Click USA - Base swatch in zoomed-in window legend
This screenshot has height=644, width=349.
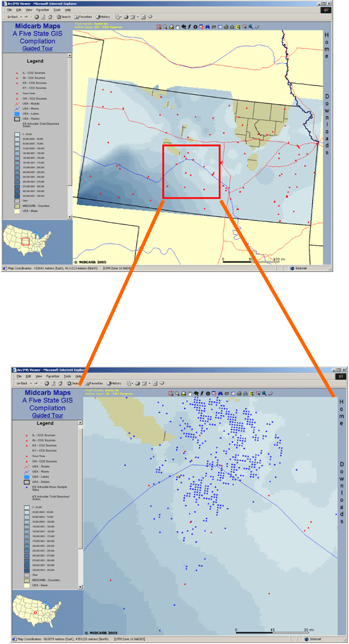(x=26, y=586)
